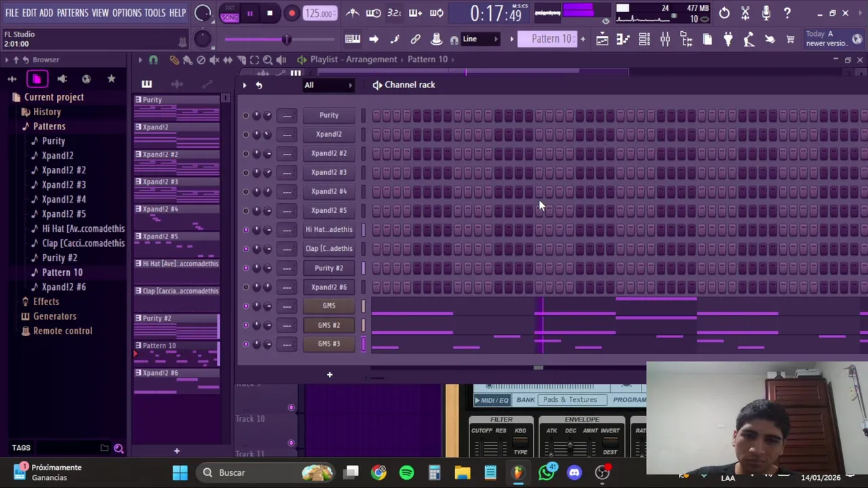The width and height of the screenshot is (868, 488).
Task: Mute the GMS #3 channel
Action: pyautogui.click(x=245, y=344)
